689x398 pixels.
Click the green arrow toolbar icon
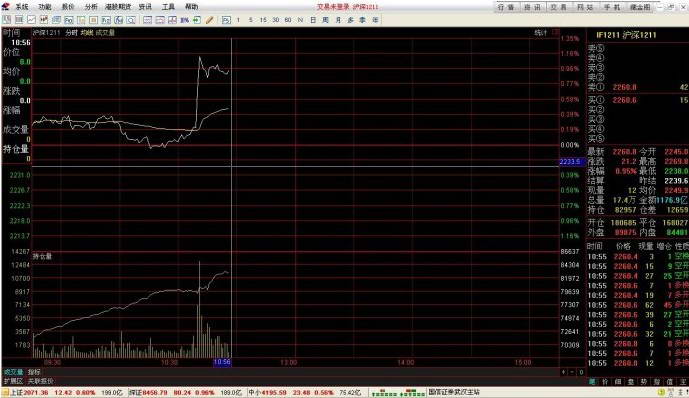[x=196, y=20]
